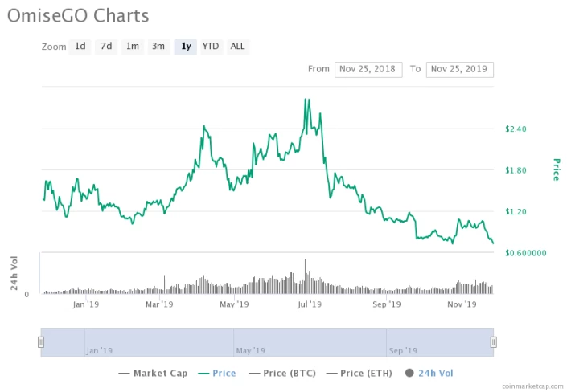Open the coinmarketcap.com credit link
571x392 pixels.
(532, 386)
